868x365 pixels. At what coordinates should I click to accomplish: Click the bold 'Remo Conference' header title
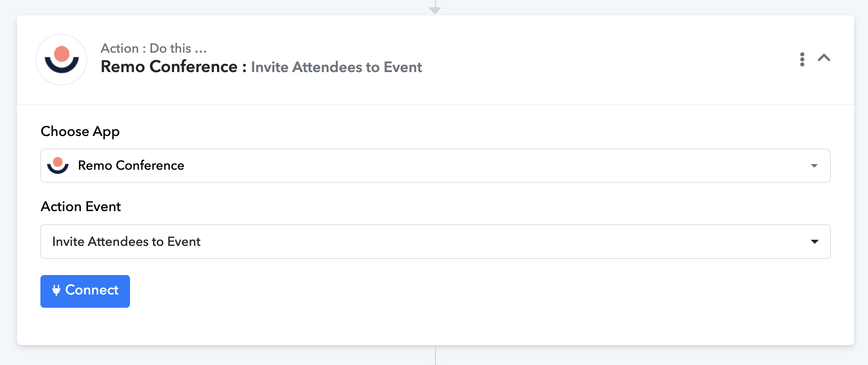coord(169,66)
